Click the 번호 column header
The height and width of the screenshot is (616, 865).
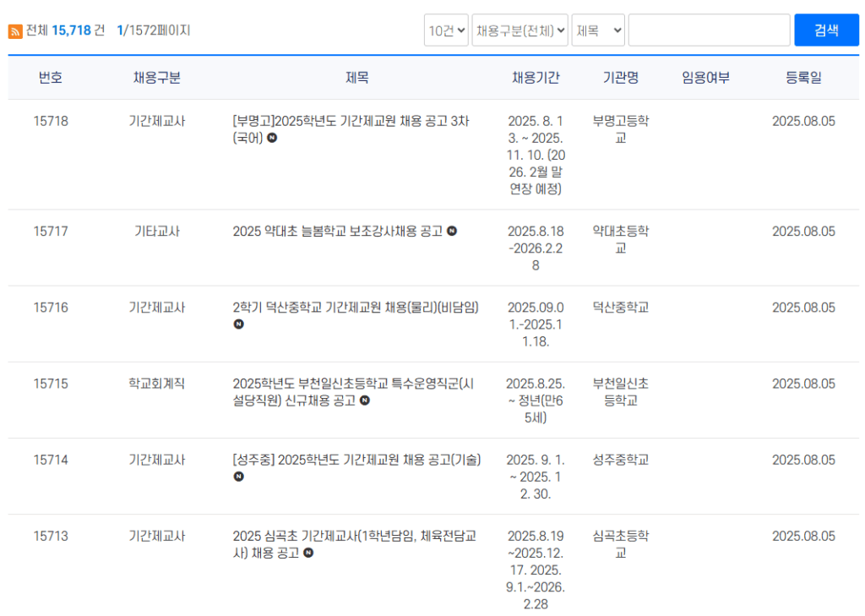pos(52,77)
